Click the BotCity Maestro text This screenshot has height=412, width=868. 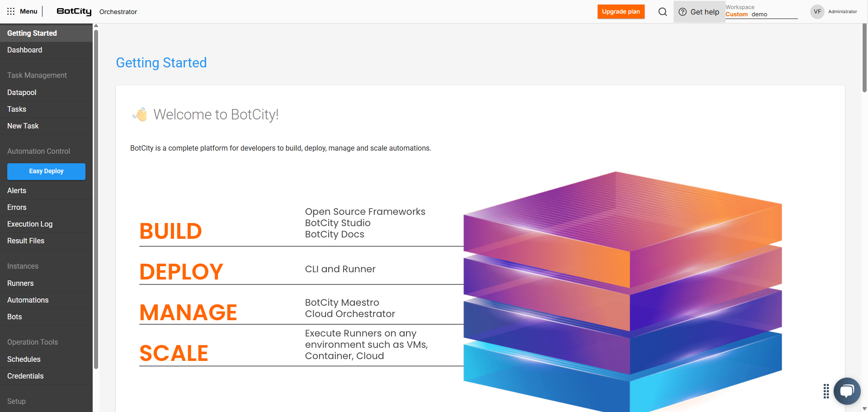pos(342,303)
